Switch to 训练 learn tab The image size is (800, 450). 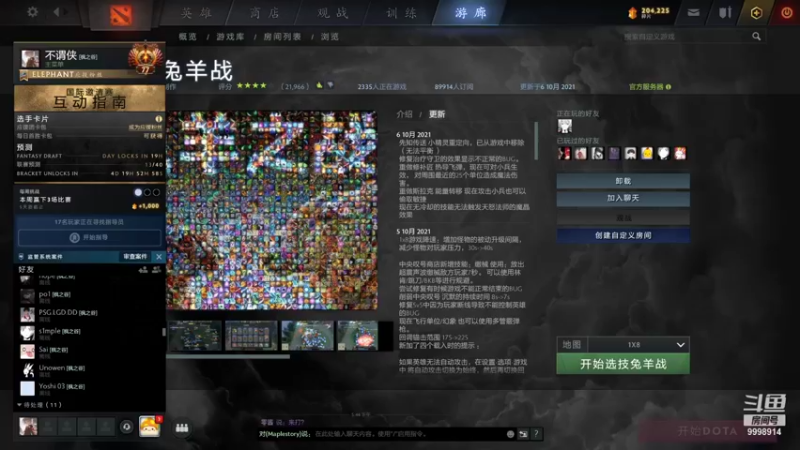point(401,13)
